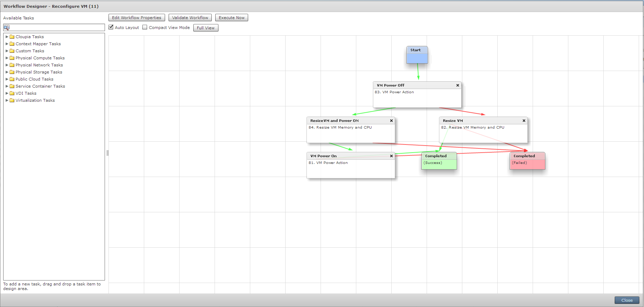Expand the VDI Tasks tree node

[7, 93]
